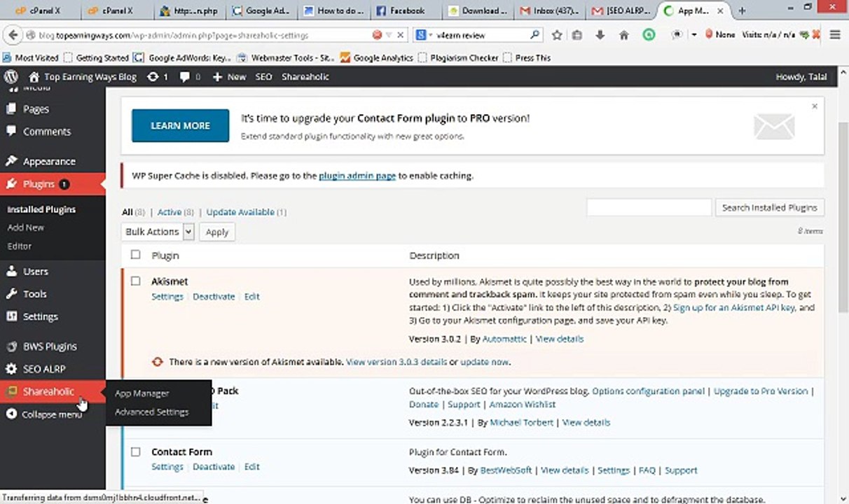Deactivate the Akismet plugin

214,296
